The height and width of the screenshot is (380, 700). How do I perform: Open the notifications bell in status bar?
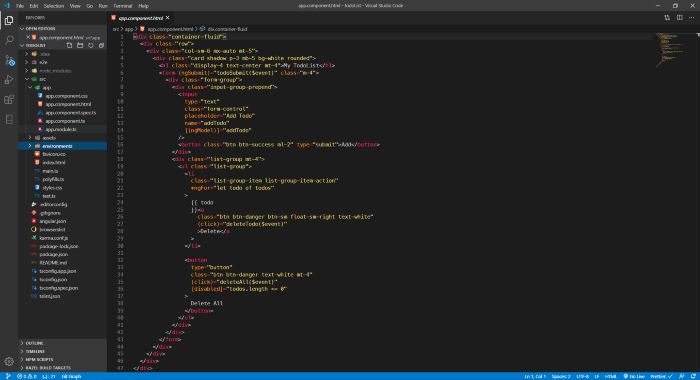pyautogui.click(x=693, y=376)
